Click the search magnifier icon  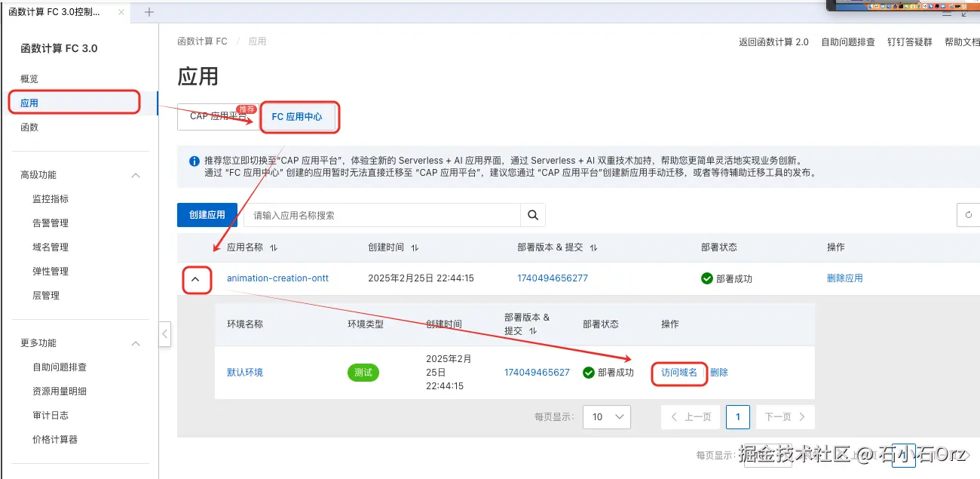pos(533,215)
